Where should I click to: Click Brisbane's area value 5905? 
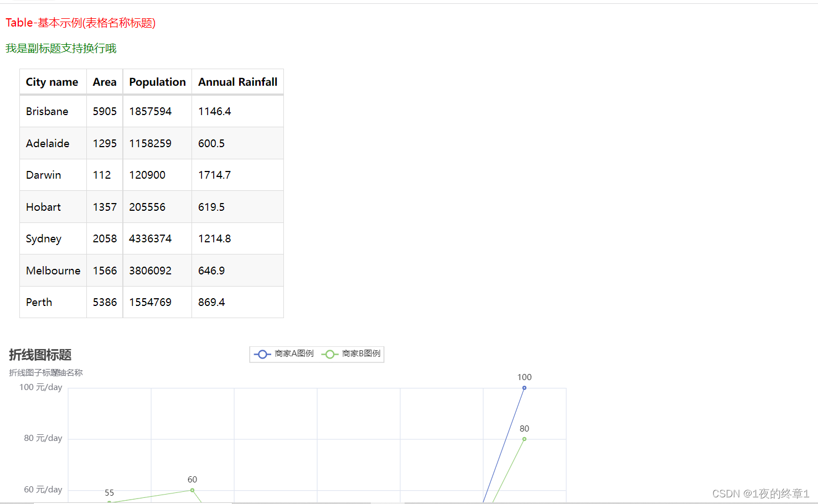coord(105,111)
